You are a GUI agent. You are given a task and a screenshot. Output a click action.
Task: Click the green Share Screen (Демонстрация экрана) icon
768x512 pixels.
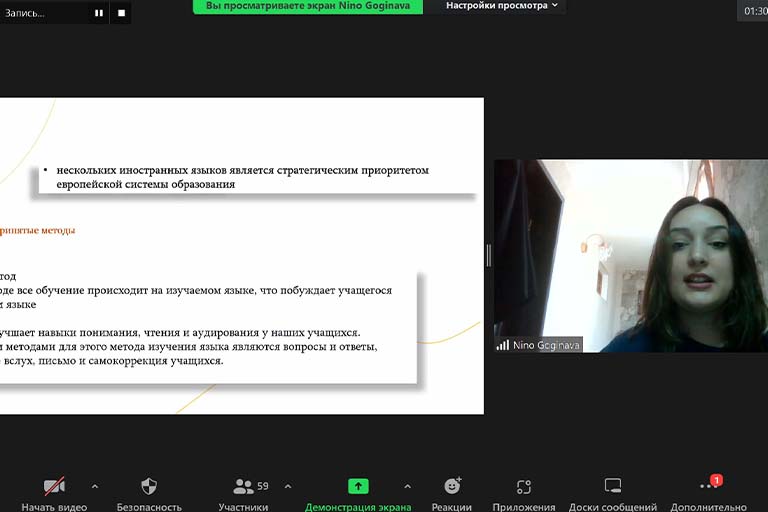click(x=358, y=487)
